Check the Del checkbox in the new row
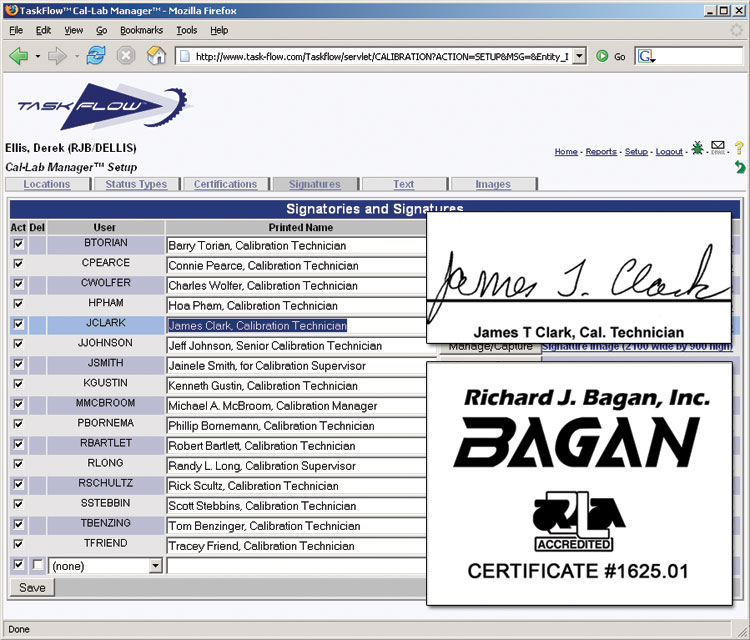 tap(37, 565)
